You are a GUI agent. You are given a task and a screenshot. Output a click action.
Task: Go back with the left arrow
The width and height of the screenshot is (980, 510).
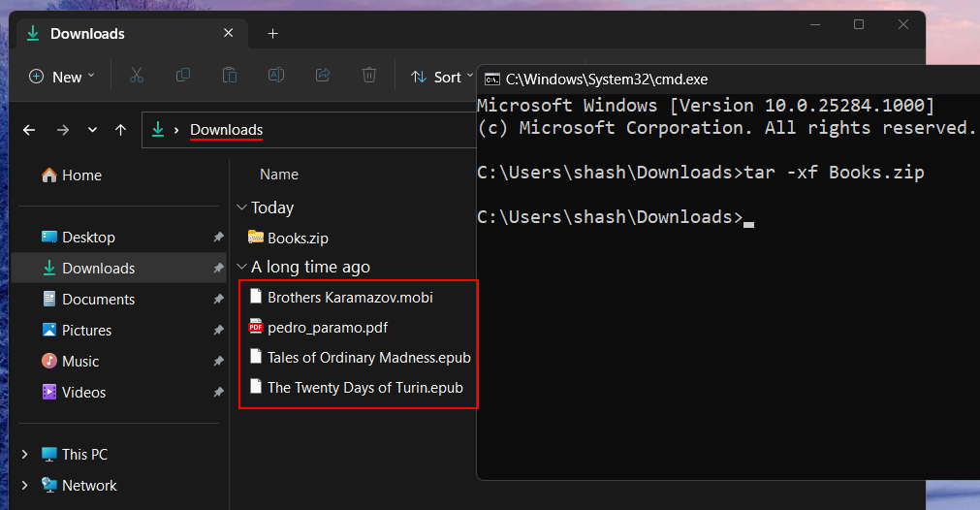29,130
